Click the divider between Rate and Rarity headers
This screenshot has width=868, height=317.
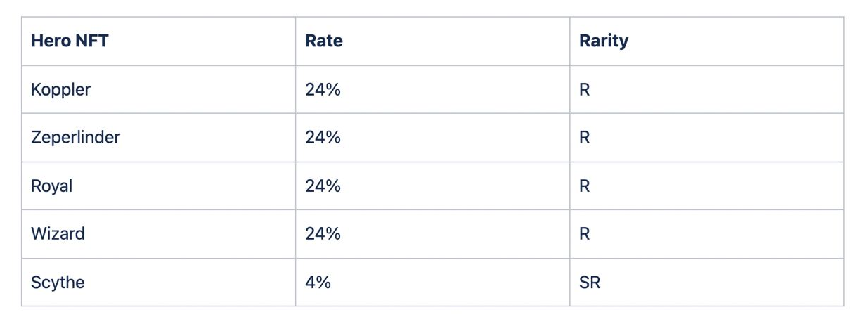[x=569, y=41]
